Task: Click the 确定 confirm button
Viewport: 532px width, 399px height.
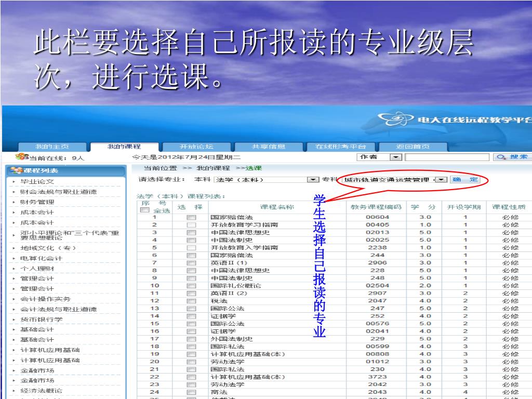Action: (x=465, y=179)
